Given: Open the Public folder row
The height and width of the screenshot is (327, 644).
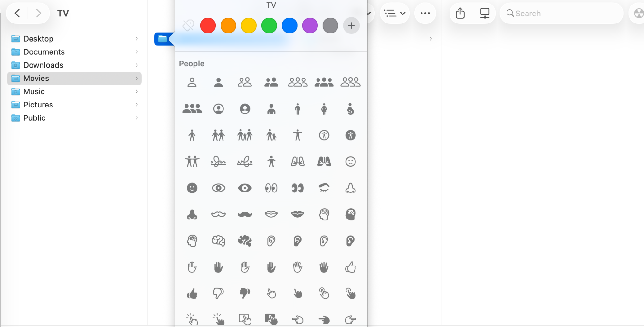Looking at the screenshot, I should [74, 118].
